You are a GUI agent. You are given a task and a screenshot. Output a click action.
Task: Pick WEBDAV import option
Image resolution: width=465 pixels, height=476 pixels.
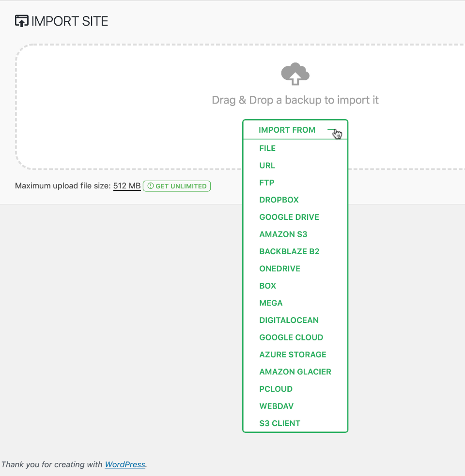[x=276, y=406]
